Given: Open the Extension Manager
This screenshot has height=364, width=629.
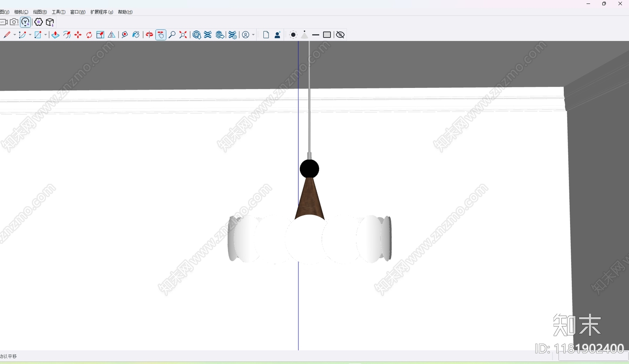Looking at the screenshot, I should 233,35.
